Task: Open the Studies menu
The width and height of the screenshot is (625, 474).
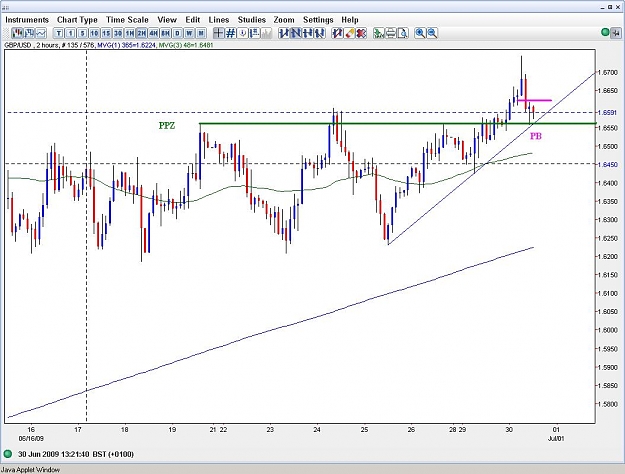Action: pyautogui.click(x=252, y=20)
